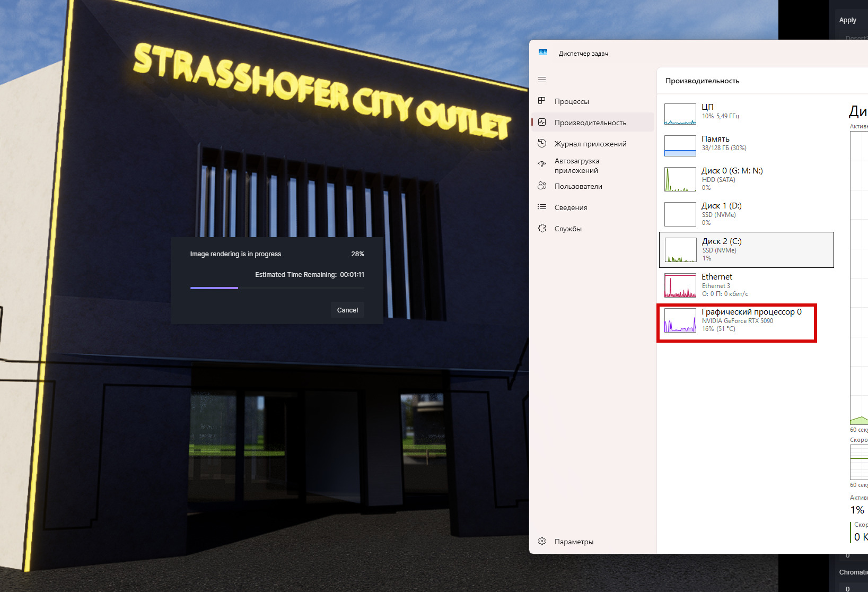868x592 pixels.
Task: Click the Службы puzzle icon
Action: (x=542, y=228)
